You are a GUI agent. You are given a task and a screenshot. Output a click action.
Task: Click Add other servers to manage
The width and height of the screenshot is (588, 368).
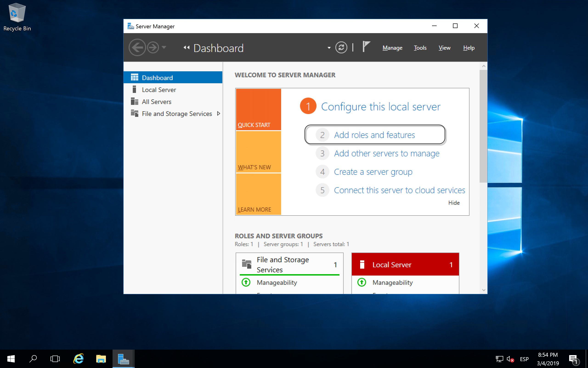(x=387, y=153)
